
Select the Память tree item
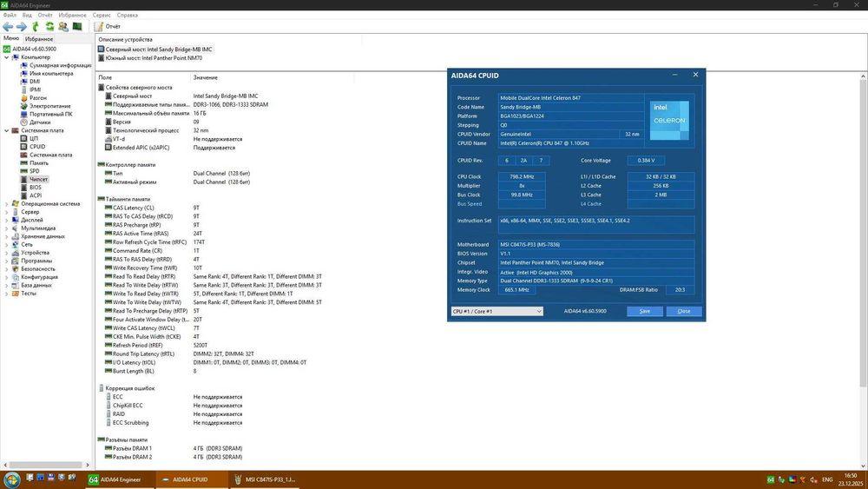point(39,163)
